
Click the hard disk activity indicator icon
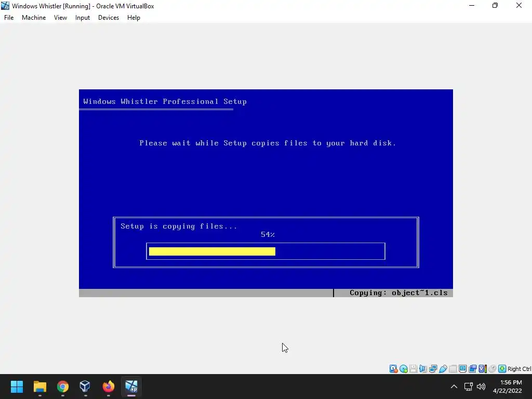pos(394,368)
